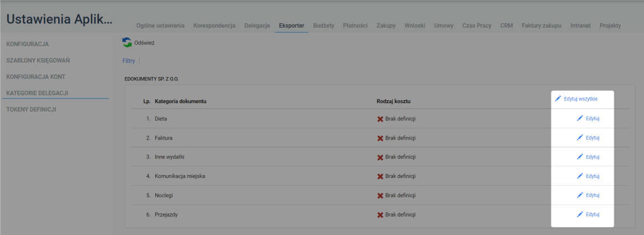644x235 pixels.
Task: Open the Delegacje tab
Action: pyautogui.click(x=257, y=25)
